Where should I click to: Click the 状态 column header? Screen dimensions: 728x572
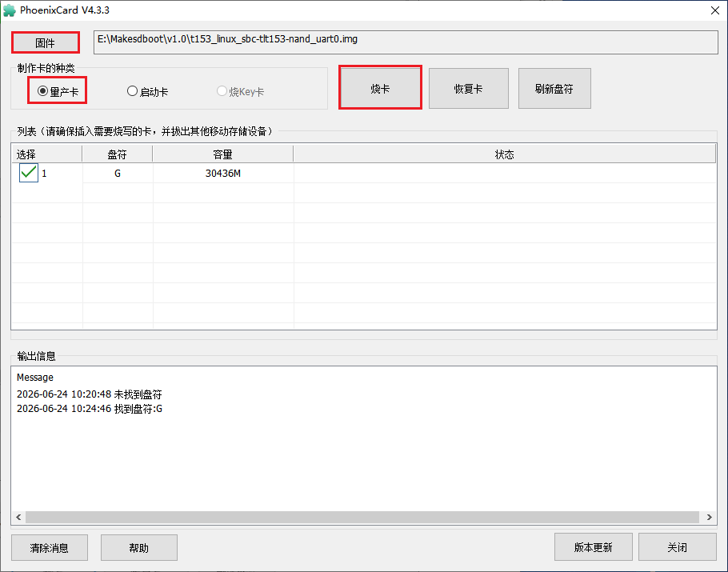pos(504,154)
